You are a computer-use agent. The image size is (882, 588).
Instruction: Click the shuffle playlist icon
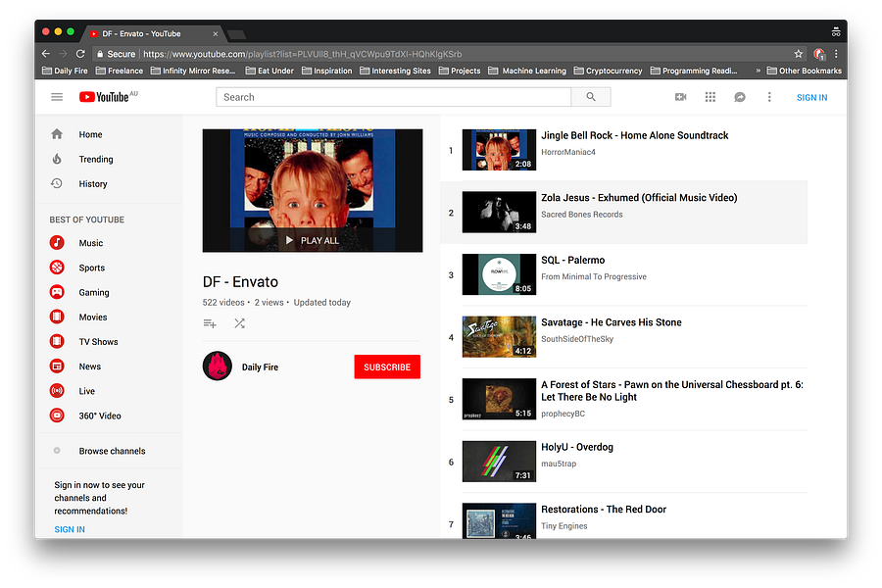pyautogui.click(x=240, y=323)
